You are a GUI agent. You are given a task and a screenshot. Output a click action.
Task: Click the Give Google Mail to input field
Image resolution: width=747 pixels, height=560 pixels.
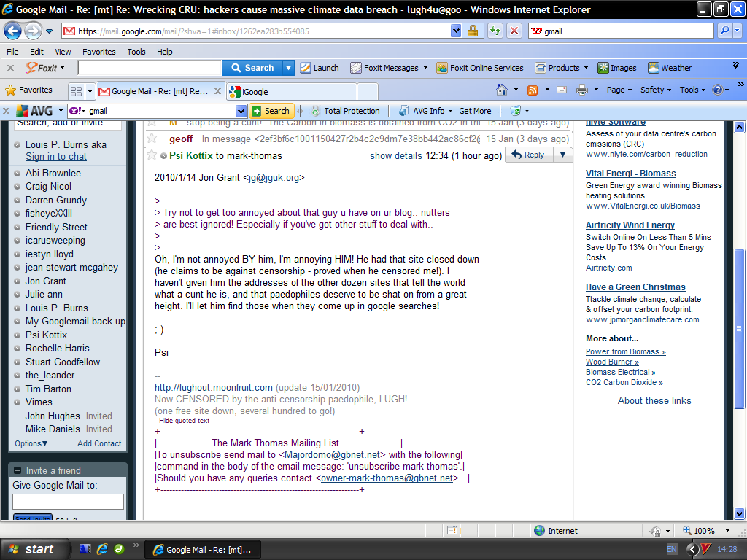(68, 502)
